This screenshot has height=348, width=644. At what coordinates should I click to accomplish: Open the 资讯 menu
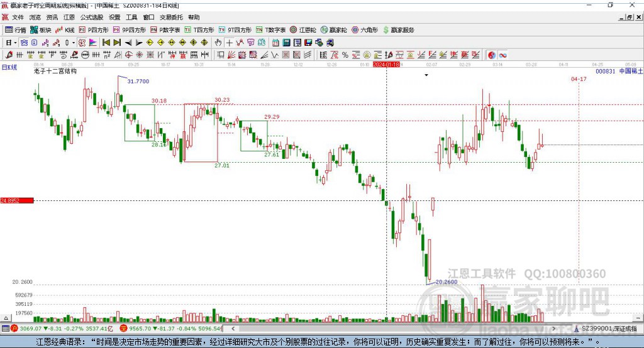point(52,17)
